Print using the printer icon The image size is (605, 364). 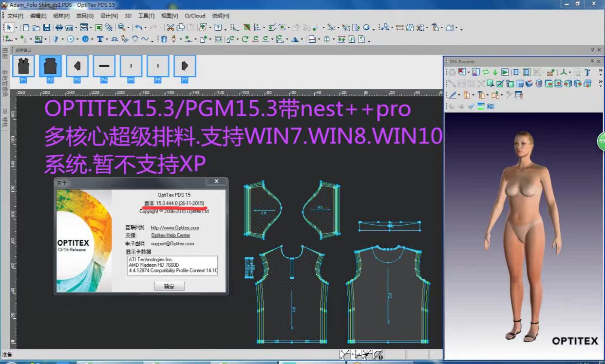click(x=59, y=28)
